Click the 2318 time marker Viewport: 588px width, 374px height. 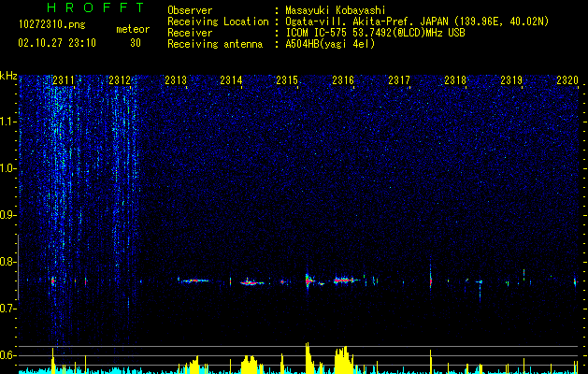coord(455,79)
